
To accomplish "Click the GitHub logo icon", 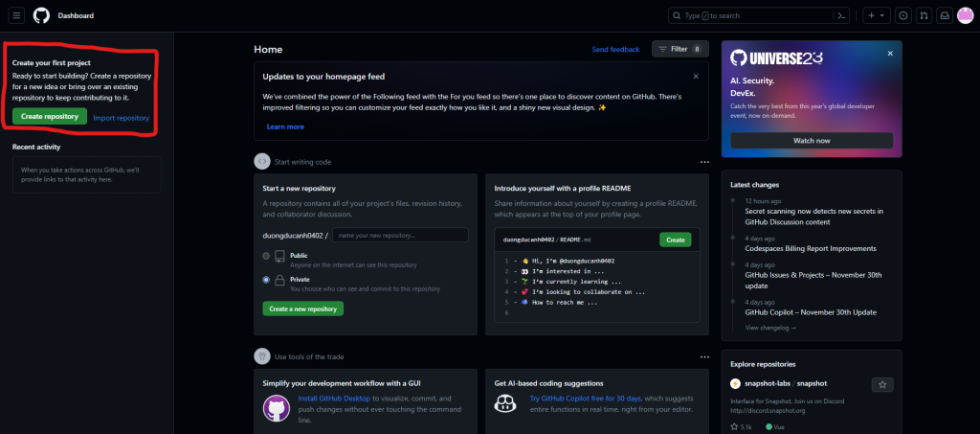I will (x=41, y=15).
